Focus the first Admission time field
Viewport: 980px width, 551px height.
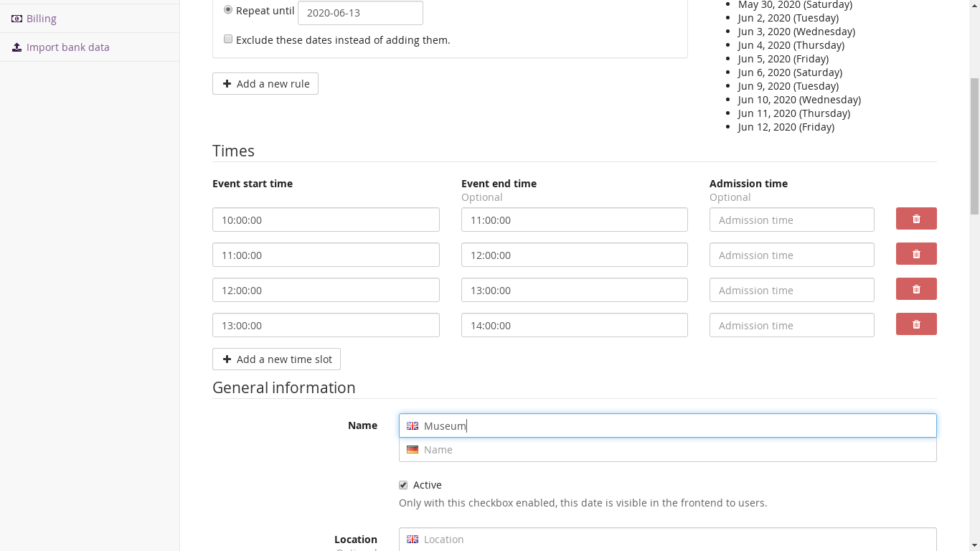tap(791, 220)
